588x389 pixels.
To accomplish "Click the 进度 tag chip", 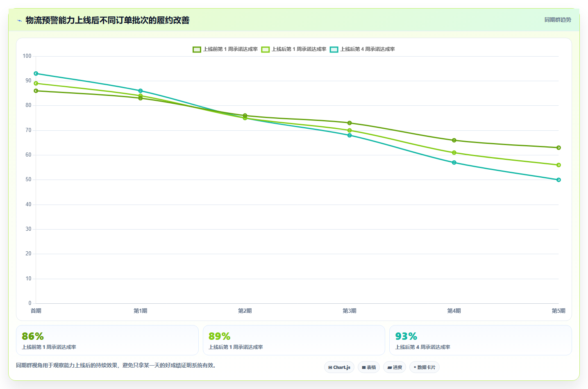I will tap(395, 367).
